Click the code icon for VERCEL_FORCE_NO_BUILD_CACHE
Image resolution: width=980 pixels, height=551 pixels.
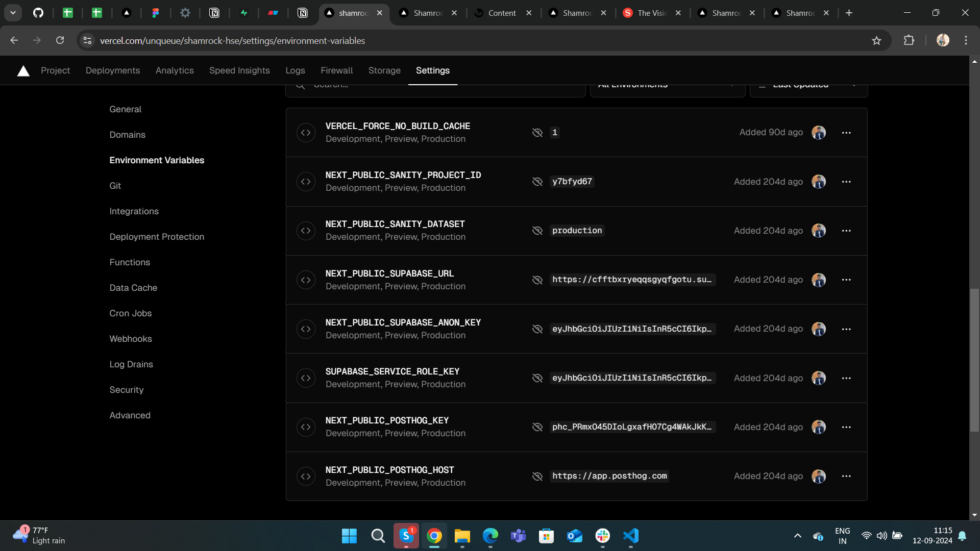tap(306, 133)
